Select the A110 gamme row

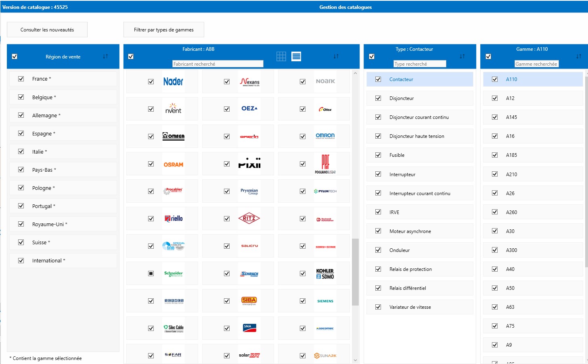click(x=533, y=79)
